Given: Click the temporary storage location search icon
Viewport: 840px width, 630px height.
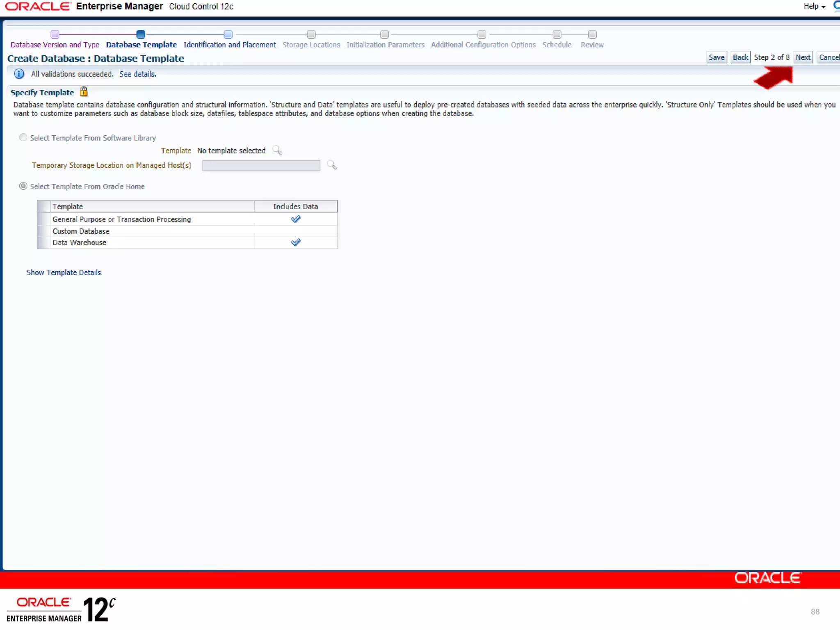Looking at the screenshot, I should point(332,165).
